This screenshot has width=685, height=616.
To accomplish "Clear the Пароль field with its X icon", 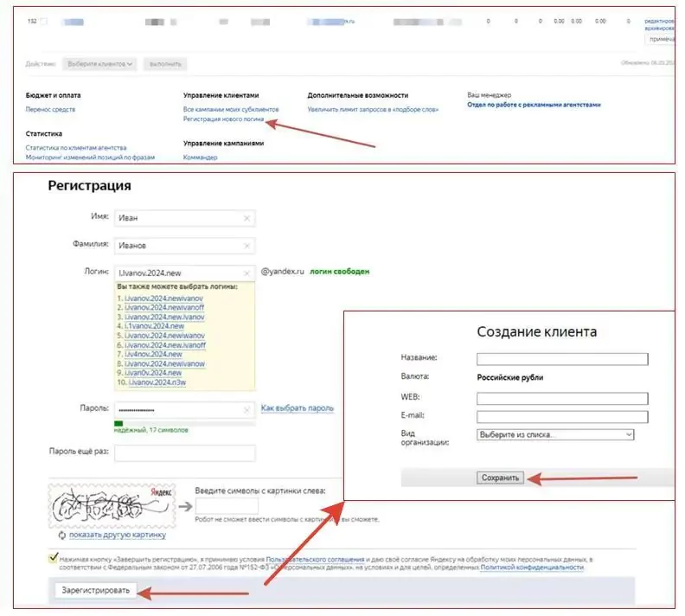I will click(x=246, y=410).
